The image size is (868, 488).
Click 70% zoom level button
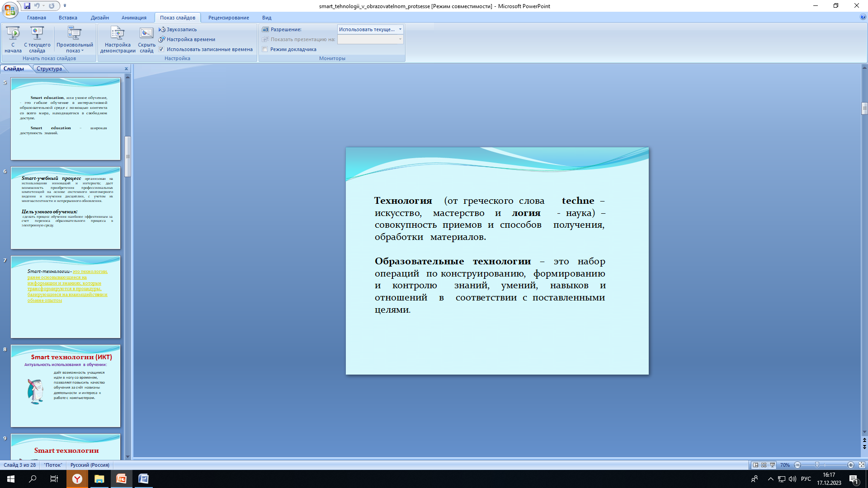[x=785, y=465]
